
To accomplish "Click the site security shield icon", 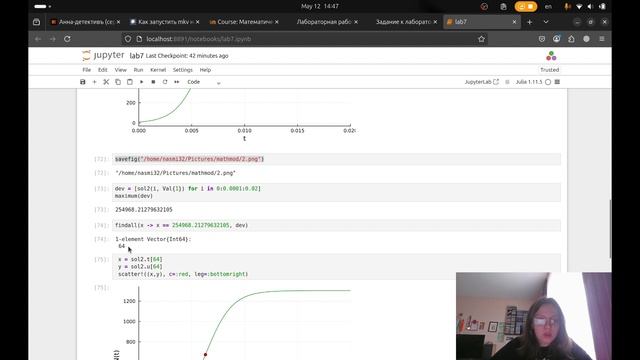I will click(x=128, y=39).
